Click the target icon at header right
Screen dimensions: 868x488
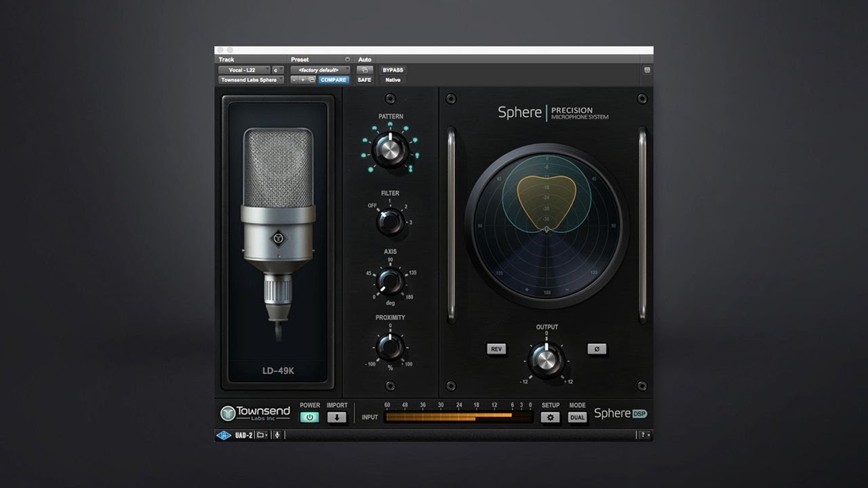coord(647,70)
